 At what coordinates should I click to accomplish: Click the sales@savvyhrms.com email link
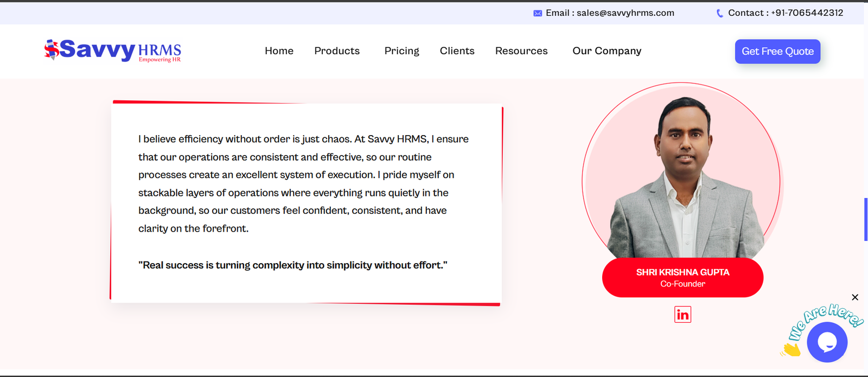tap(625, 13)
